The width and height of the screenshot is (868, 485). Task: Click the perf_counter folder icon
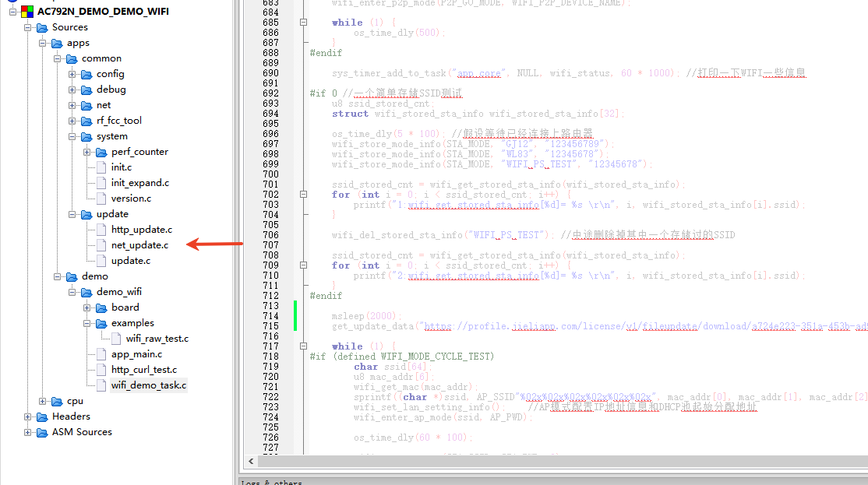pyautogui.click(x=102, y=152)
